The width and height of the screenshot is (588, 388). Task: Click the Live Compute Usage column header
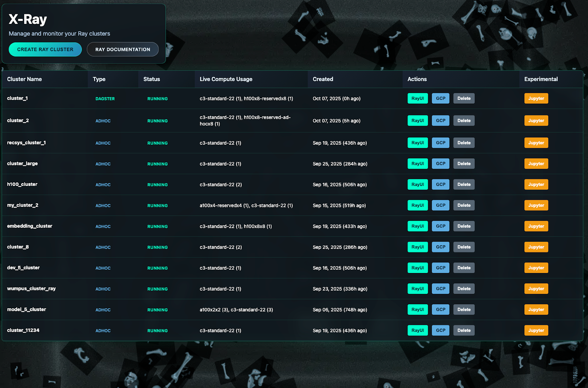point(226,79)
